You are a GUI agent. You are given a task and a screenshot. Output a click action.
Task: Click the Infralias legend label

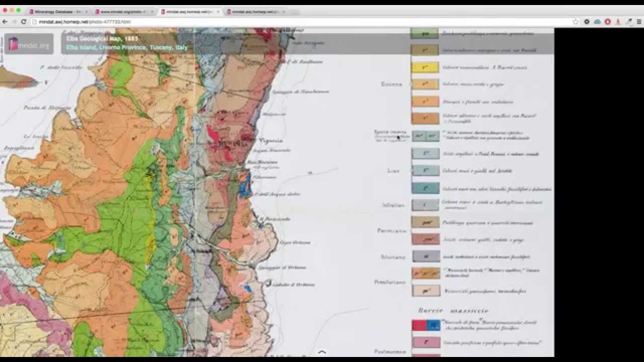pos(392,205)
